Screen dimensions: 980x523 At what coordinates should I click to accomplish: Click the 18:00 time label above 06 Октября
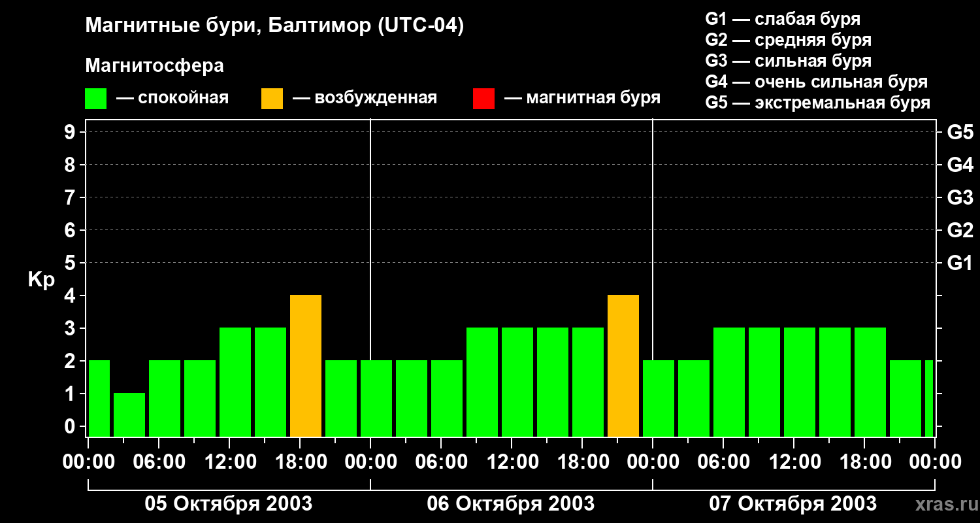coord(582,462)
